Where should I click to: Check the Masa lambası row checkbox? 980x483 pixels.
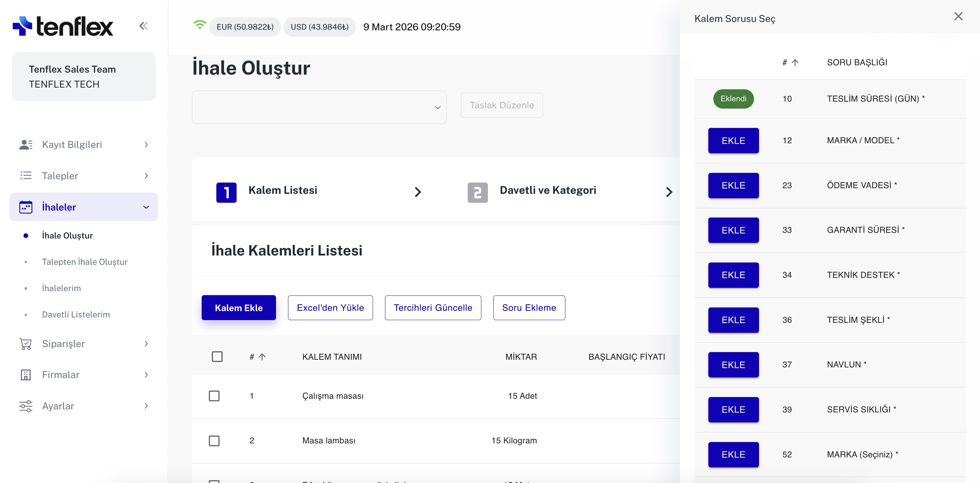[214, 441]
